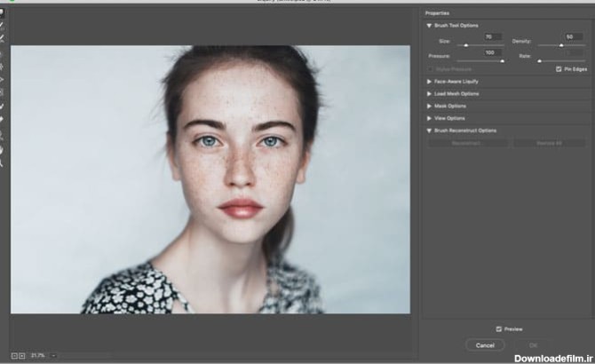The image size is (595, 364).
Task: Select the Smooth tool
Action: pyautogui.click(x=4, y=39)
